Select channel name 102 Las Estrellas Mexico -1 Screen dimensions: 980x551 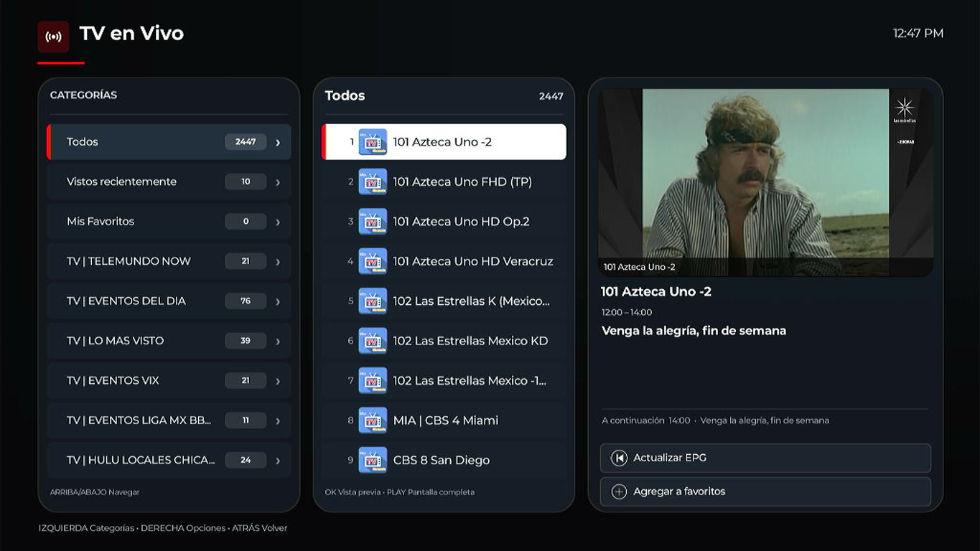click(x=470, y=381)
